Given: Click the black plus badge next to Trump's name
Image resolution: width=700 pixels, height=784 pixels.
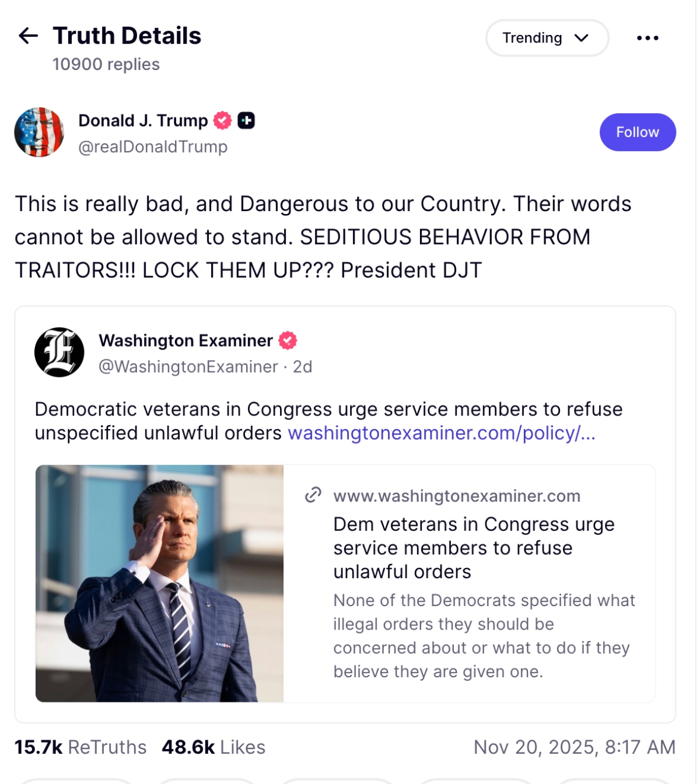Looking at the screenshot, I should [x=246, y=121].
